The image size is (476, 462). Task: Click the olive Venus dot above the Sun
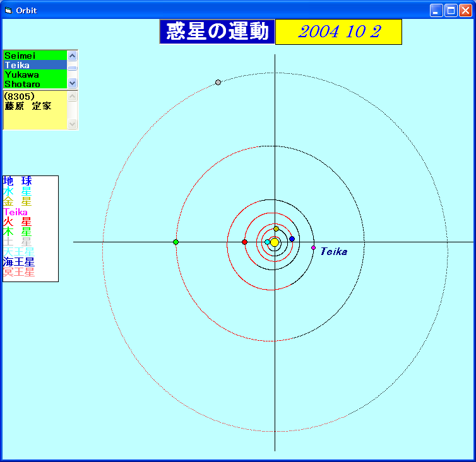pos(276,228)
